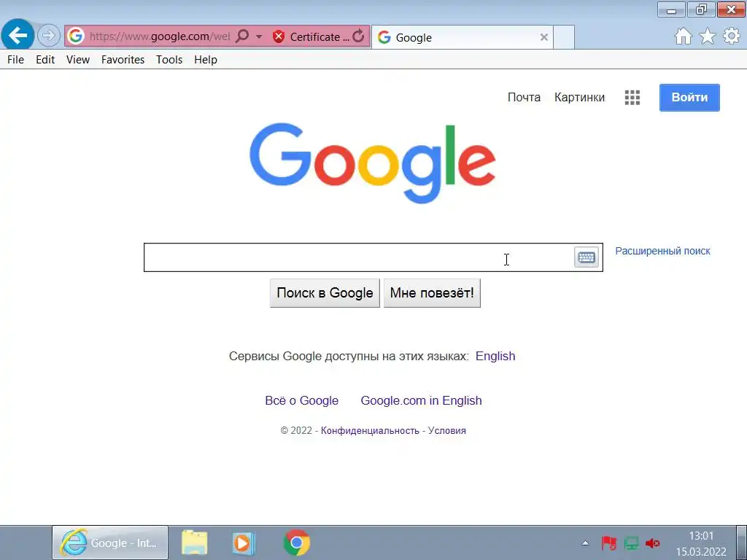The height and width of the screenshot is (560, 747).
Task: Click the Action Center flag tray icon
Action: click(608, 542)
